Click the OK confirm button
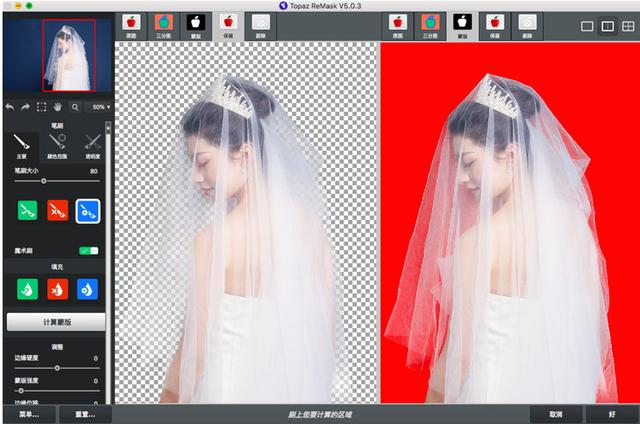Screen dimensions: 640x424 (612, 414)
